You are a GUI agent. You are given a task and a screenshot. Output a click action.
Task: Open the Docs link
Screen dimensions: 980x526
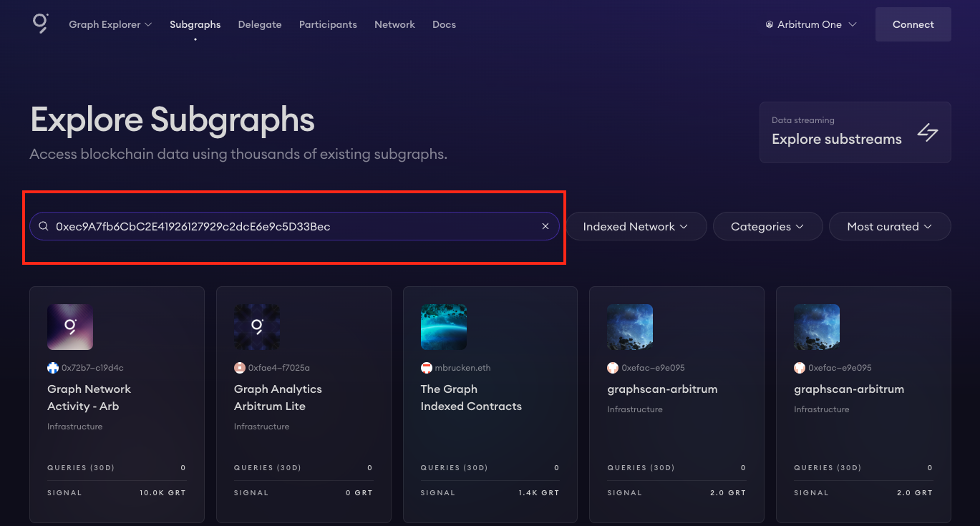[444, 24]
